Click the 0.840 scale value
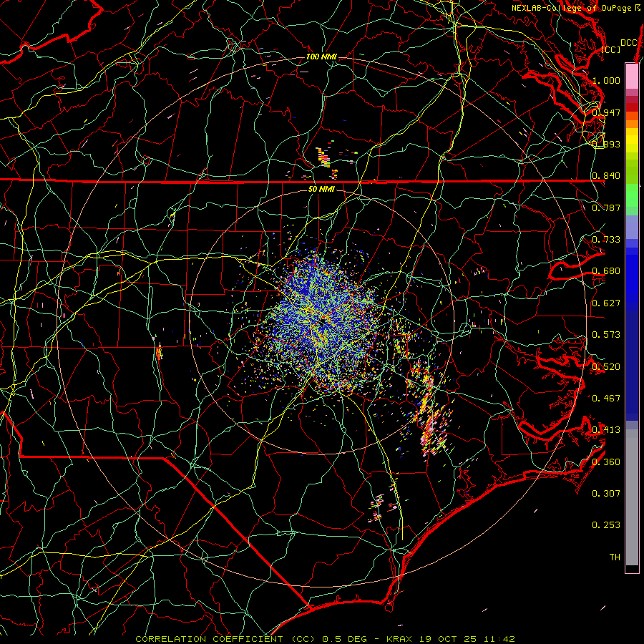 [x=606, y=176]
